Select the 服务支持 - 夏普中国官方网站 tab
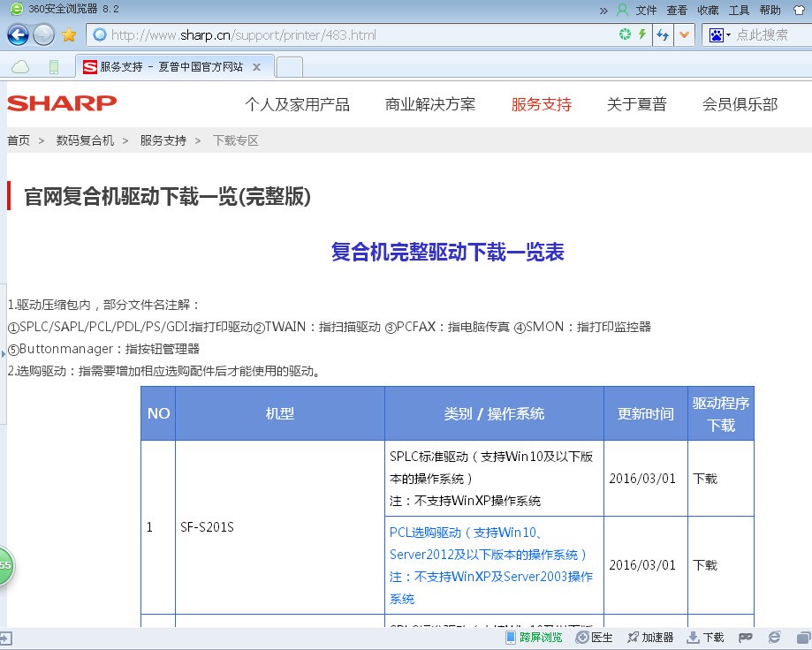Screen dimensions: 812x650 point(173,67)
